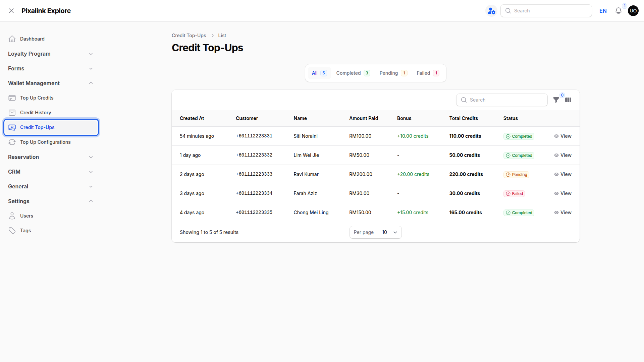644x362 pixels.
Task: Expand the Reservation section
Action: pyautogui.click(x=50, y=157)
